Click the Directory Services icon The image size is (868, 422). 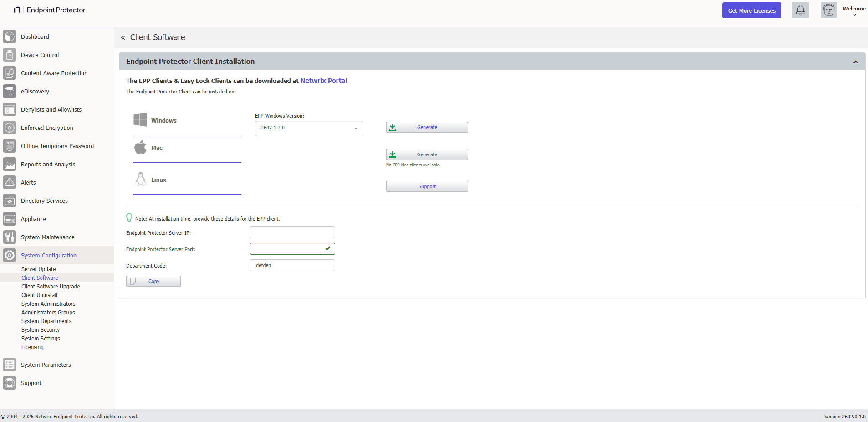point(10,201)
